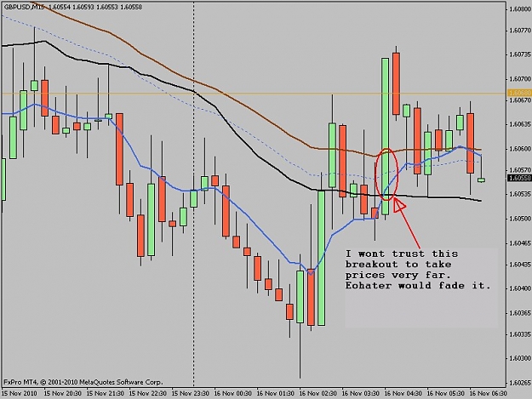Image resolution: width=532 pixels, height=399 pixels.
Task: Select the 'I wont trust this breakout' text note
Action: 418,270
